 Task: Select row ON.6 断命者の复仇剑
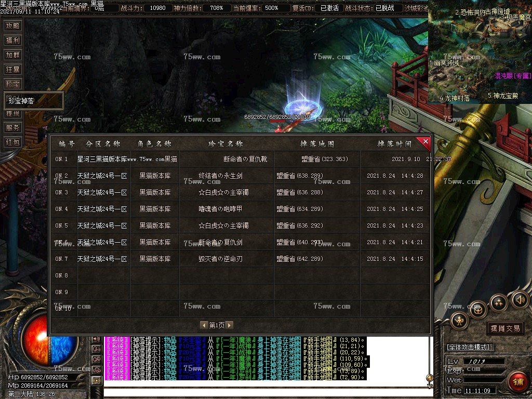click(240, 242)
